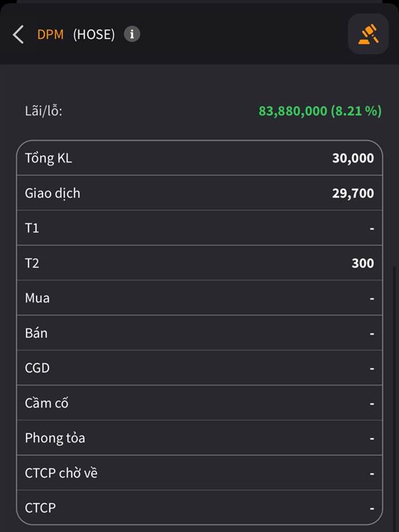399x532 pixels.
Task: Tap the CGD row
Action: click(199, 368)
